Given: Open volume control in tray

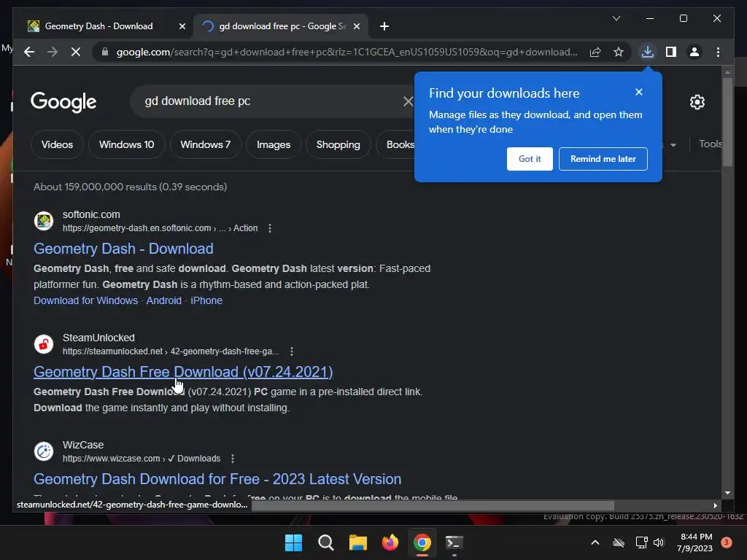Looking at the screenshot, I should pos(659,542).
